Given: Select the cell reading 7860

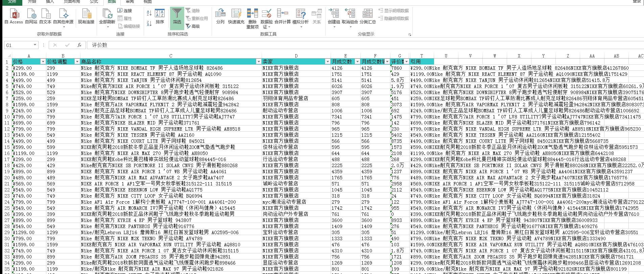Looking at the screenshot, I should [400, 68].
